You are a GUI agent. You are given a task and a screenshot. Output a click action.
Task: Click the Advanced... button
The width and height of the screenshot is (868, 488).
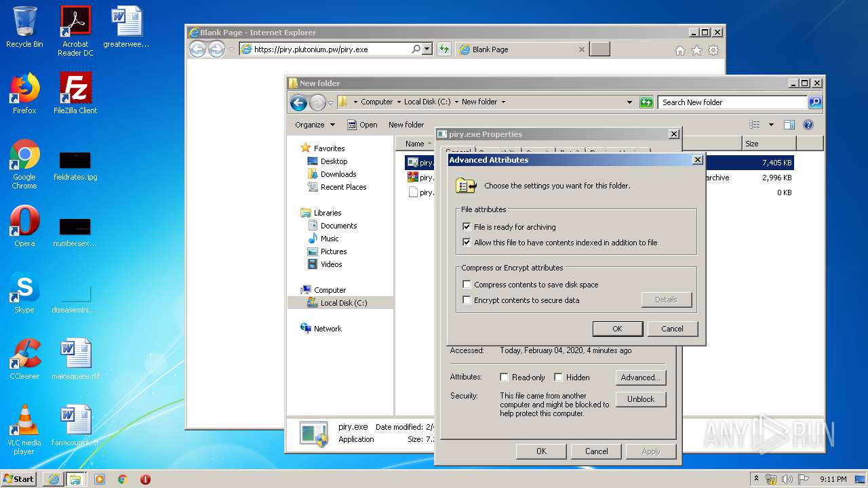click(x=641, y=378)
